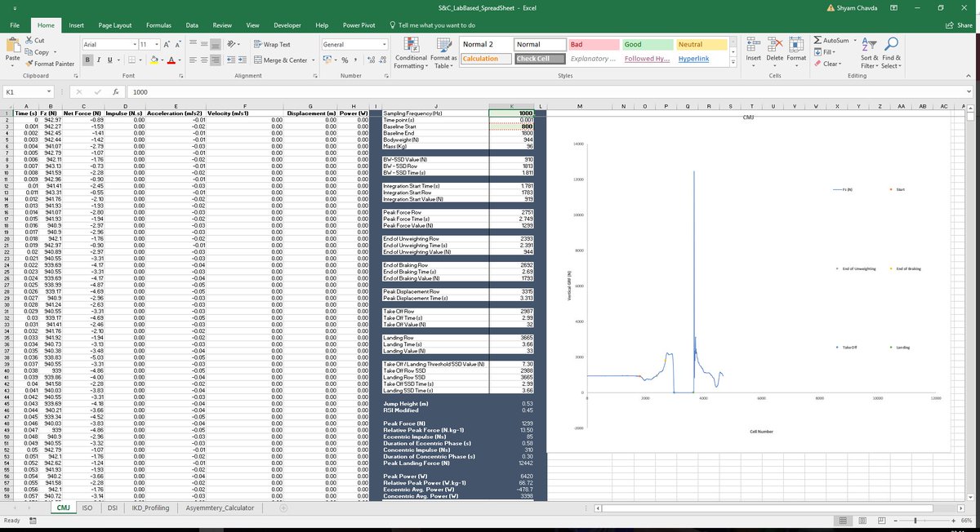The height and width of the screenshot is (532, 980).
Task: Switch to Page Layout view in status bar
Action: point(862,521)
